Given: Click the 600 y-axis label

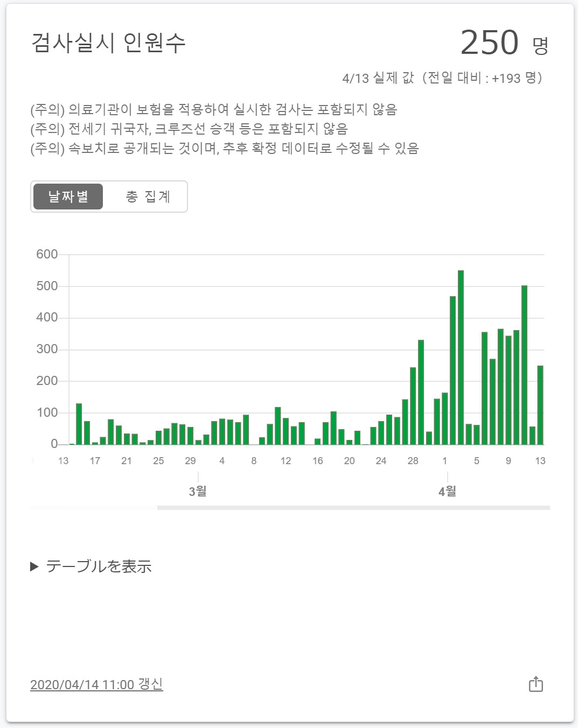Looking at the screenshot, I should coord(47,254).
